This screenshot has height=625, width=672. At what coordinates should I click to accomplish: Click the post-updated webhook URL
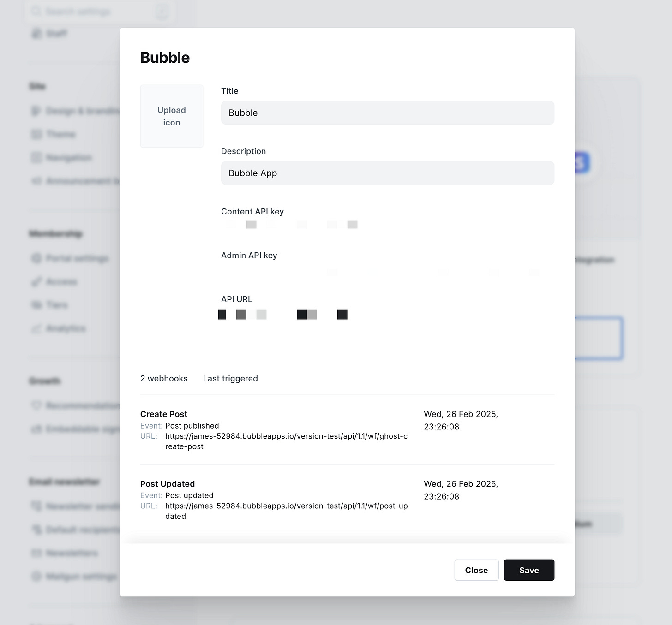286,511
